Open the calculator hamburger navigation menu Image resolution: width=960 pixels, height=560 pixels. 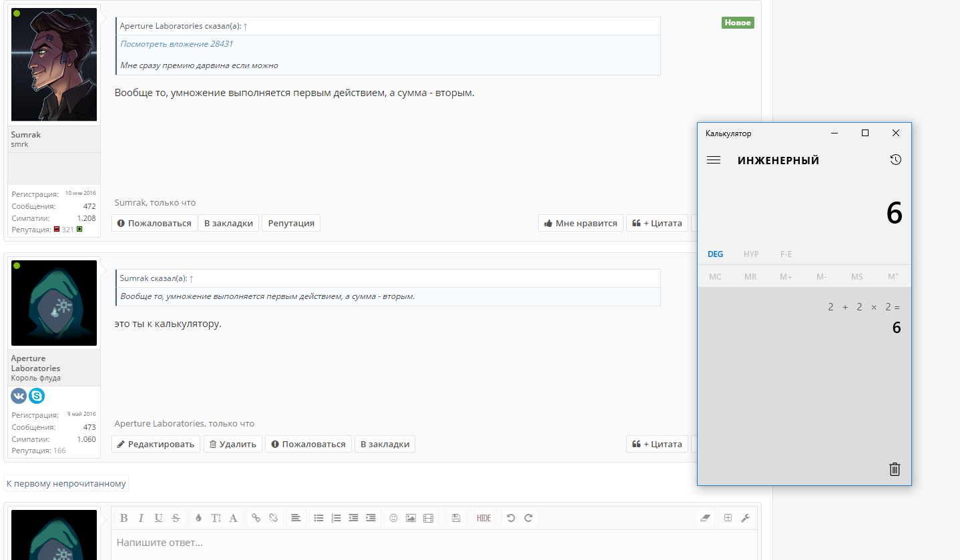(714, 160)
